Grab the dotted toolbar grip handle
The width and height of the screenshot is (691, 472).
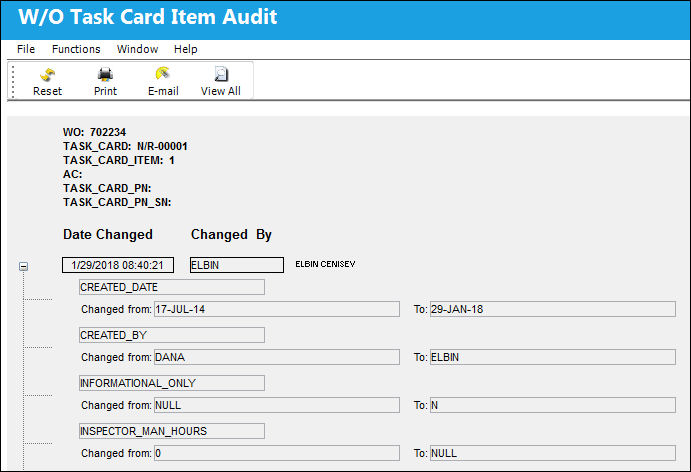click(13, 81)
